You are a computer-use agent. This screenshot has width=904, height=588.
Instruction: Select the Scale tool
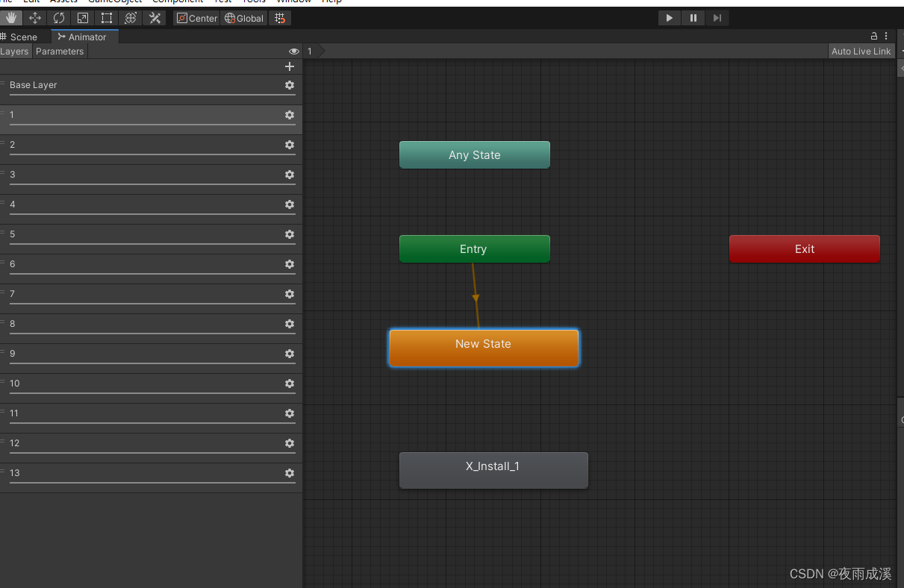tap(82, 18)
